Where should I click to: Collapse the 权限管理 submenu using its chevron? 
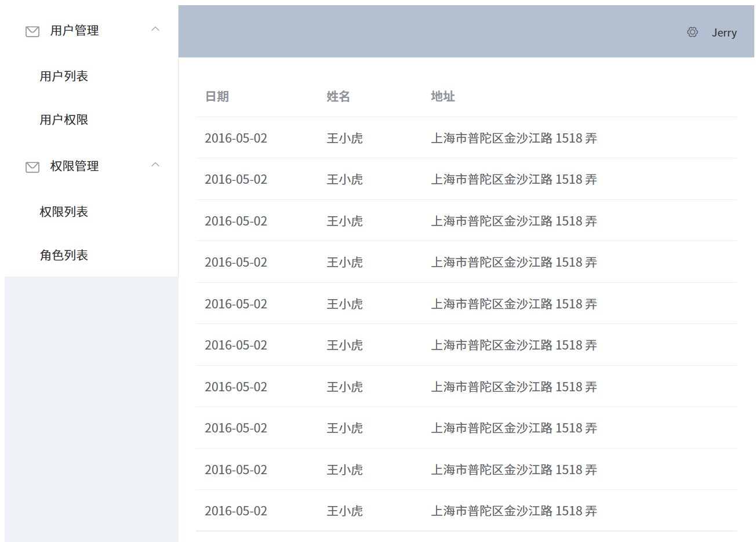(155, 165)
